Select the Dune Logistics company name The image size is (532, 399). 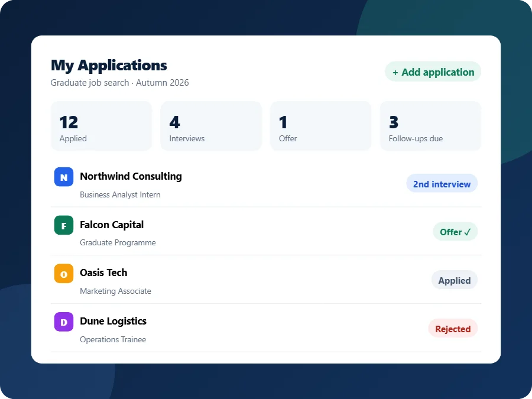click(113, 322)
